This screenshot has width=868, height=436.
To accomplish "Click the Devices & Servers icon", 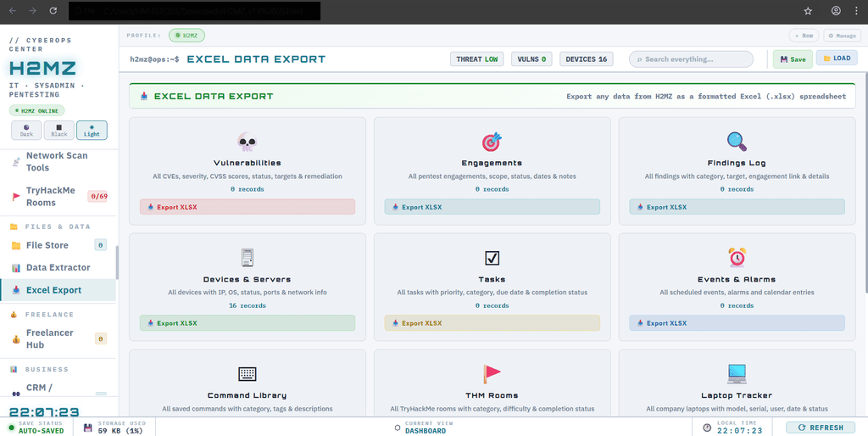I will [247, 258].
